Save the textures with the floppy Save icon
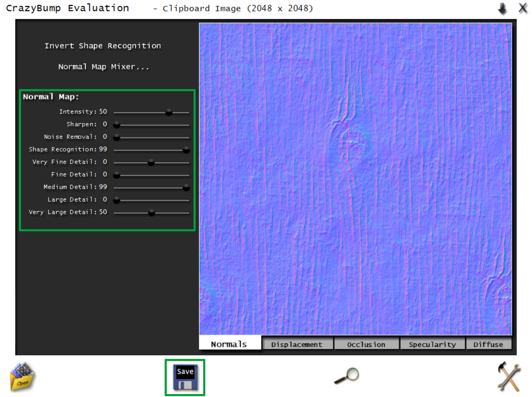The image size is (532, 397). 185,377
